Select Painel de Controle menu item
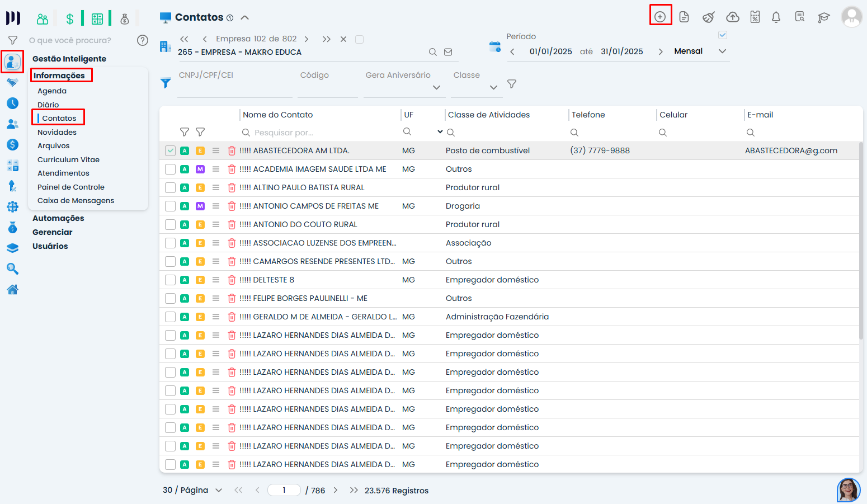Image resolution: width=867 pixels, height=504 pixels. [x=71, y=187]
